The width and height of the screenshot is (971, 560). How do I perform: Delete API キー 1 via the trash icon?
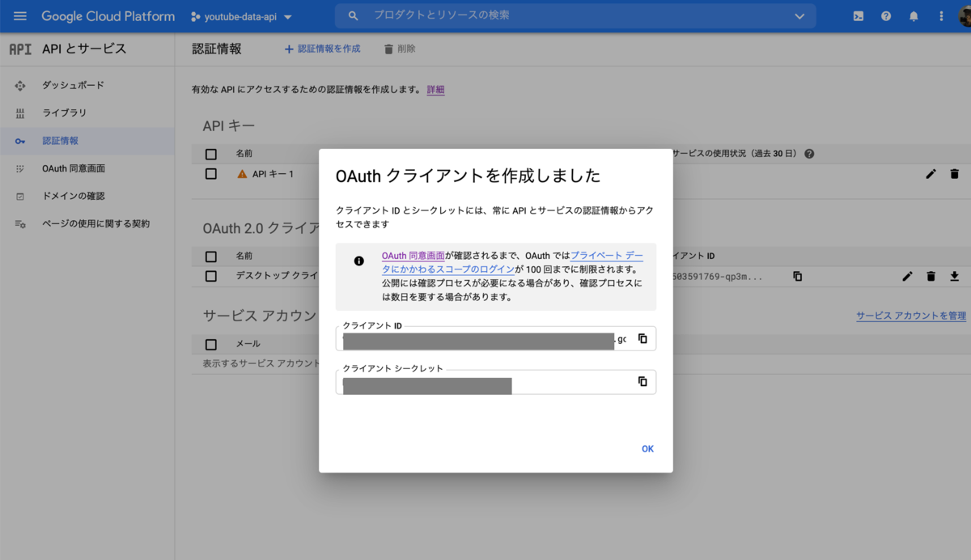(x=954, y=173)
